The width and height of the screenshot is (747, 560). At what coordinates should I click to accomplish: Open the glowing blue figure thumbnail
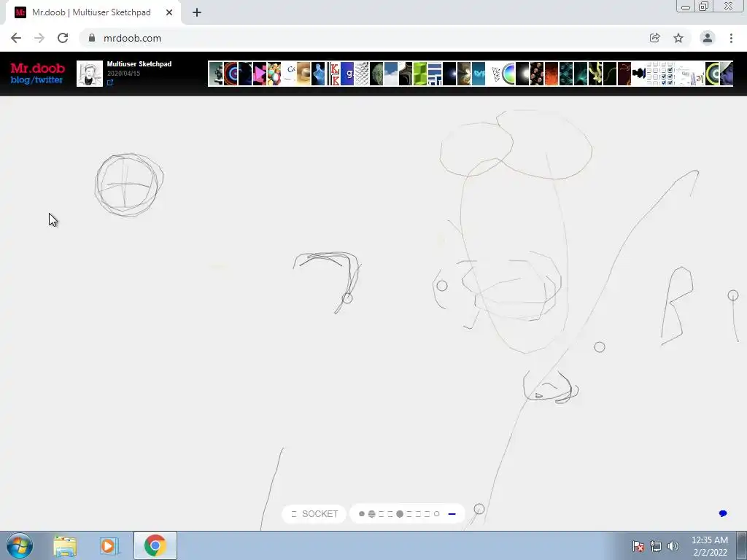pyautogui.click(x=318, y=74)
